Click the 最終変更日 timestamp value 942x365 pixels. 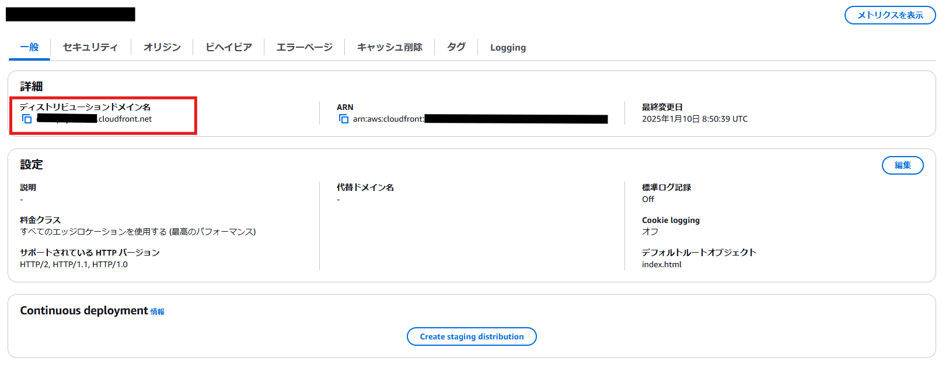click(x=694, y=119)
